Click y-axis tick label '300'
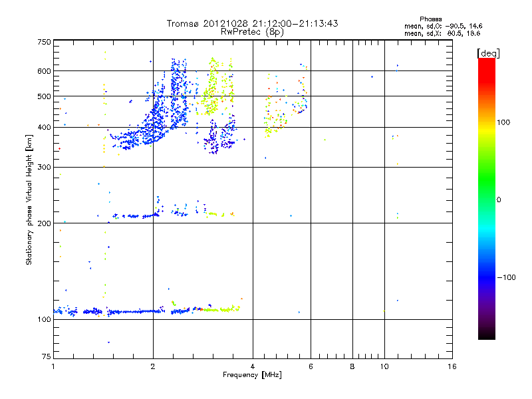The width and height of the screenshot is (532, 399). pyautogui.click(x=45, y=168)
